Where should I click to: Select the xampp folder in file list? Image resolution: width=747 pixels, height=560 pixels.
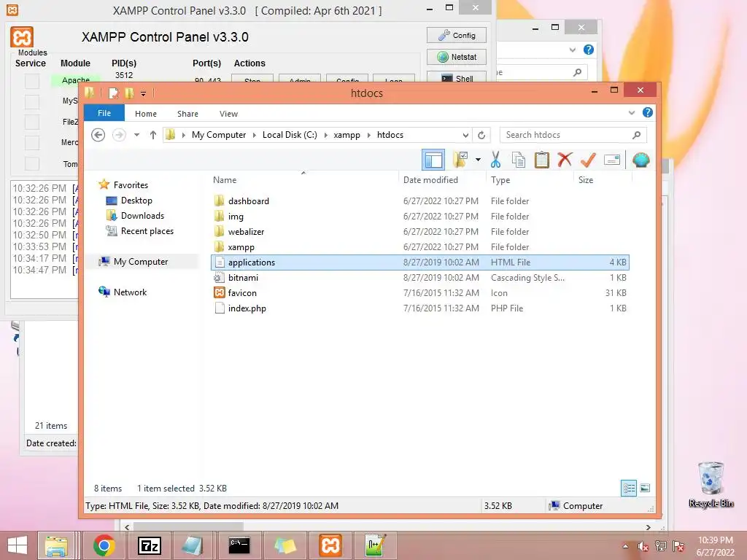(419, 246)
